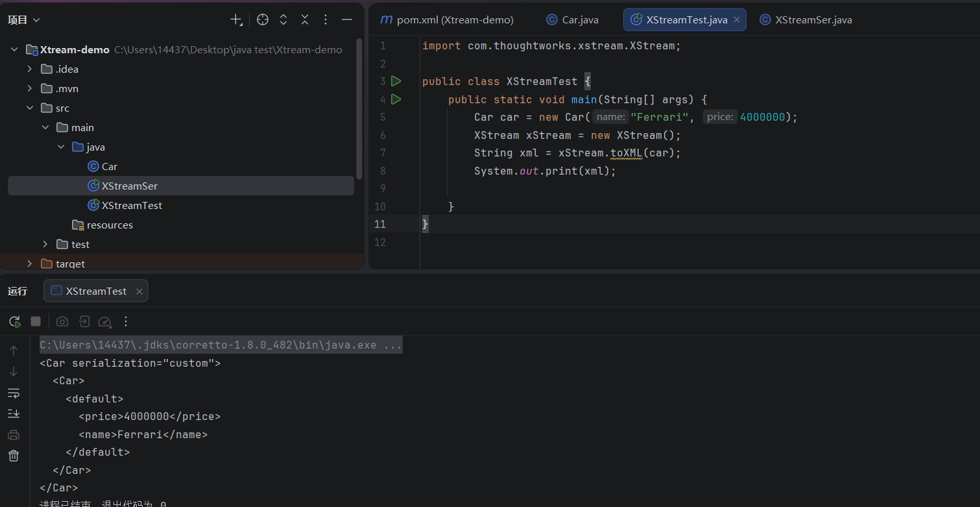This screenshot has height=507, width=980.
Task: Rerun XStreamTest in run toolbar
Action: click(14, 321)
